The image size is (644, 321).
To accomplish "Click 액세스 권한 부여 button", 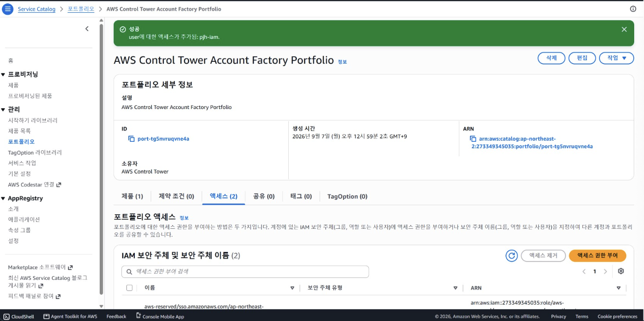I will [598, 255].
